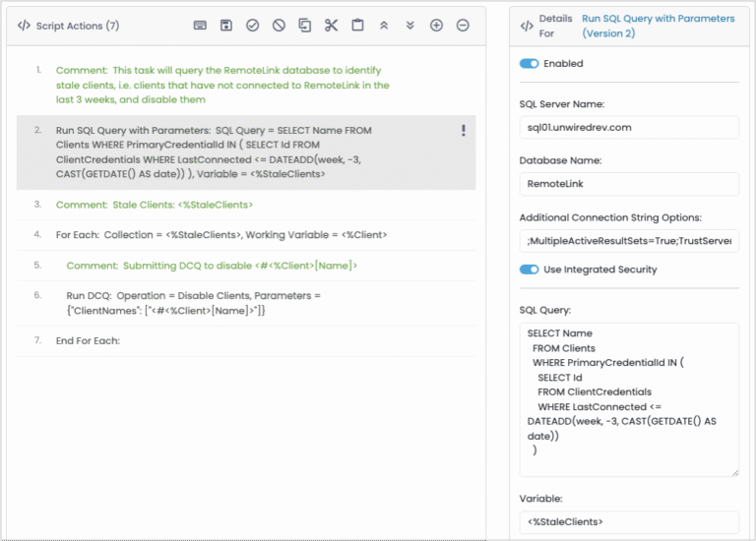
Task: Select the For Each action on line 4
Action: (x=220, y=235)
